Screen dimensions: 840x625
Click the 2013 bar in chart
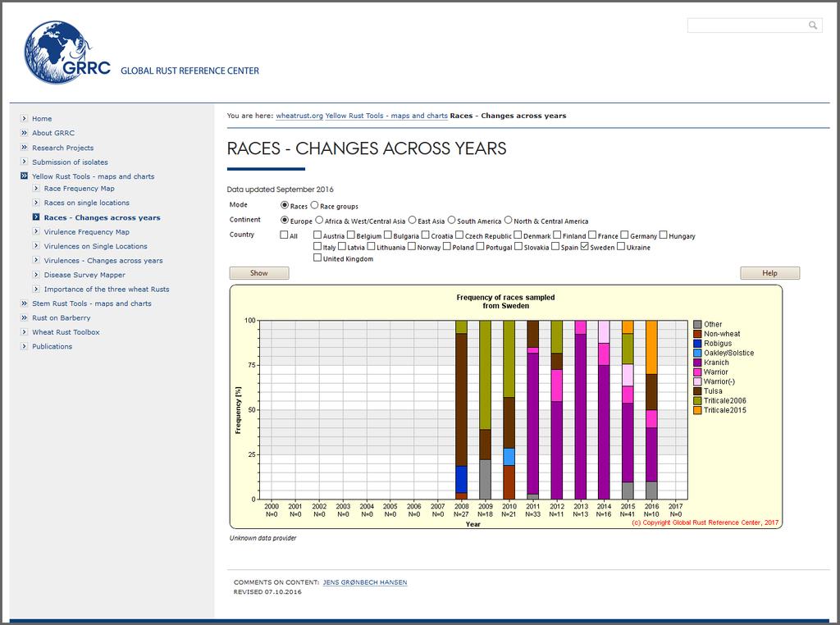point(580,410)
